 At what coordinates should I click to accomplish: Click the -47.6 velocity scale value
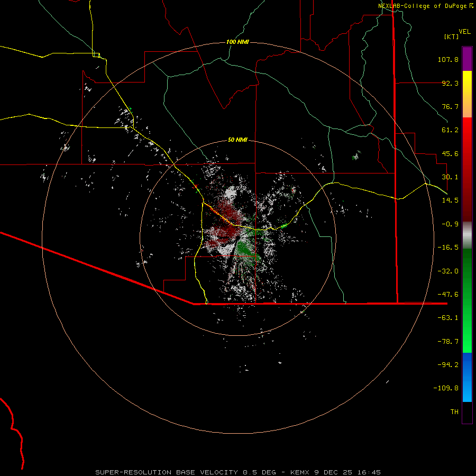tap(448, 295)
